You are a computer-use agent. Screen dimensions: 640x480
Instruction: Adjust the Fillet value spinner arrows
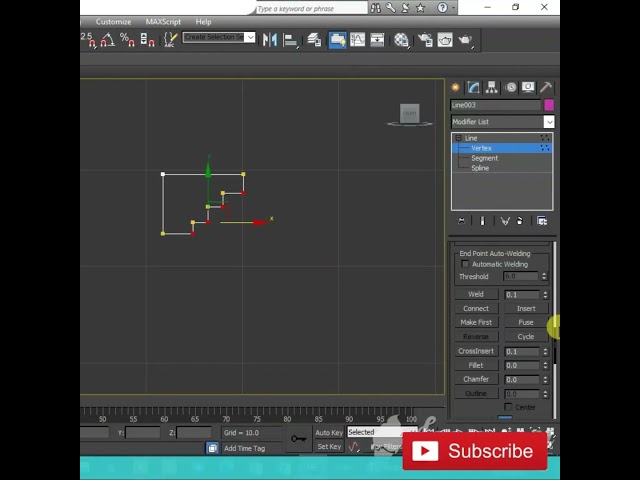[545, 366]
